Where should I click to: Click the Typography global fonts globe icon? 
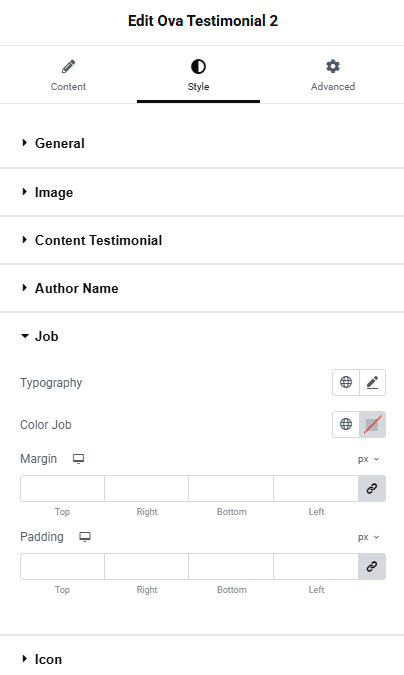point(346,382)
